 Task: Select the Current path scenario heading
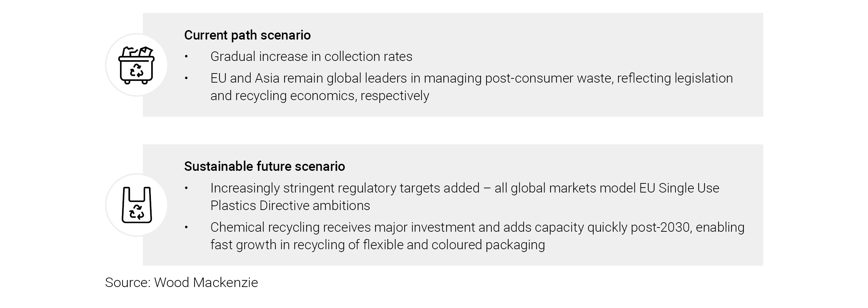pos(247,35)
